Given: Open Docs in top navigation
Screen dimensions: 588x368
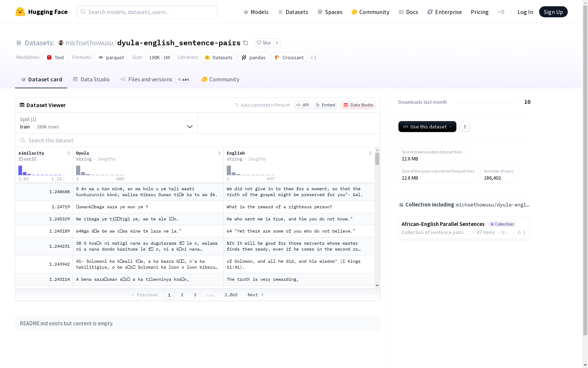Looking at the screenshot, I should (x=408, y=12).
